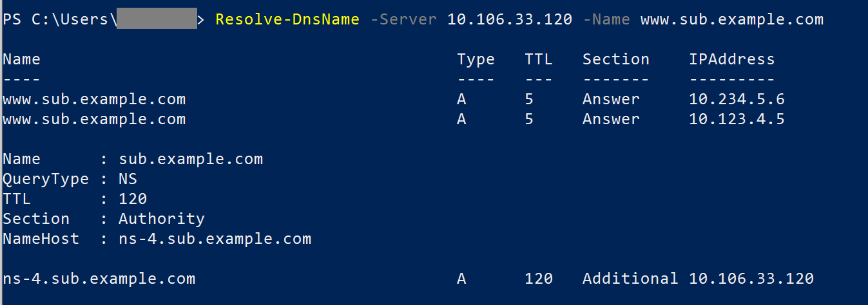Click the IPAddress column header

coord(731,60)
